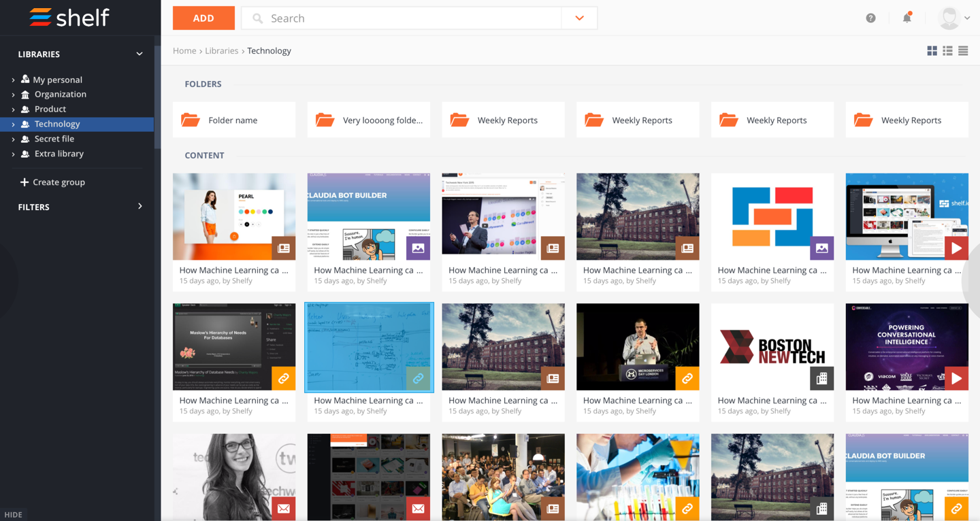Click the orange ADD button
Screen dimensions: 980x521
coord(203,18)
